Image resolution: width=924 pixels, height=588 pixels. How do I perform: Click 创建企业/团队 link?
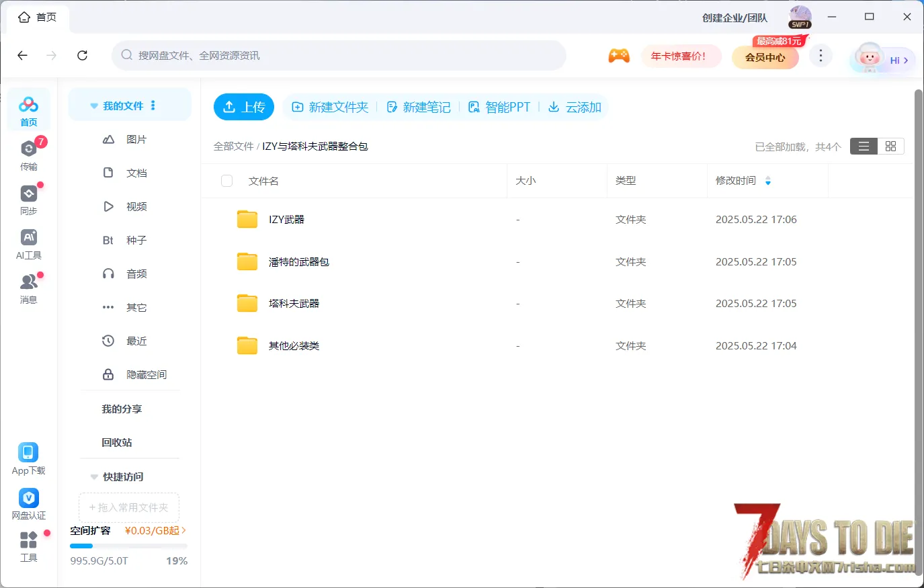[734, 17]
